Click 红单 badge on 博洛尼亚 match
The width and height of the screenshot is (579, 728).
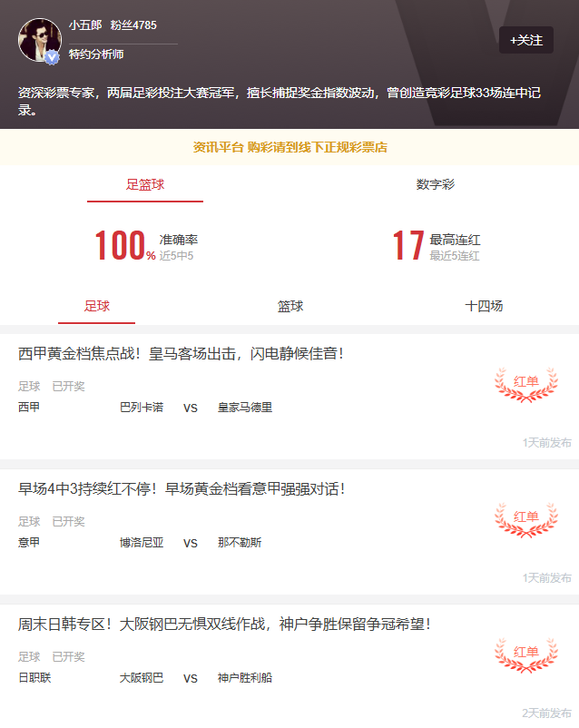[x=526, y=518]
